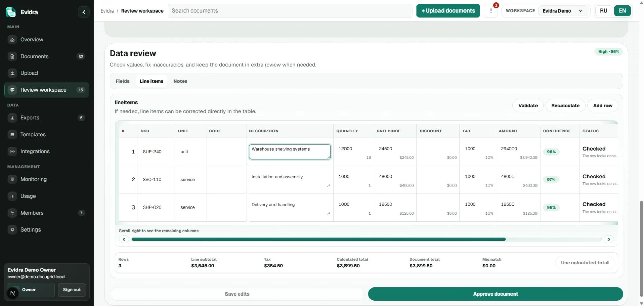This screenshot has width=644, height=306.
Task: Click the owner@demo.docugrid.local email text
Action: (37, 277)
